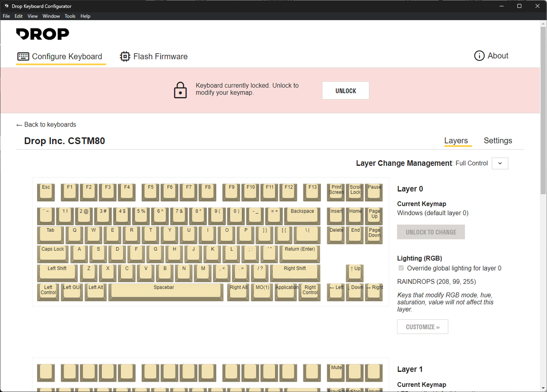This screenshot has width=547, height=392.
Task: Open the Edit menu
Action: click(x=18, y=16)
